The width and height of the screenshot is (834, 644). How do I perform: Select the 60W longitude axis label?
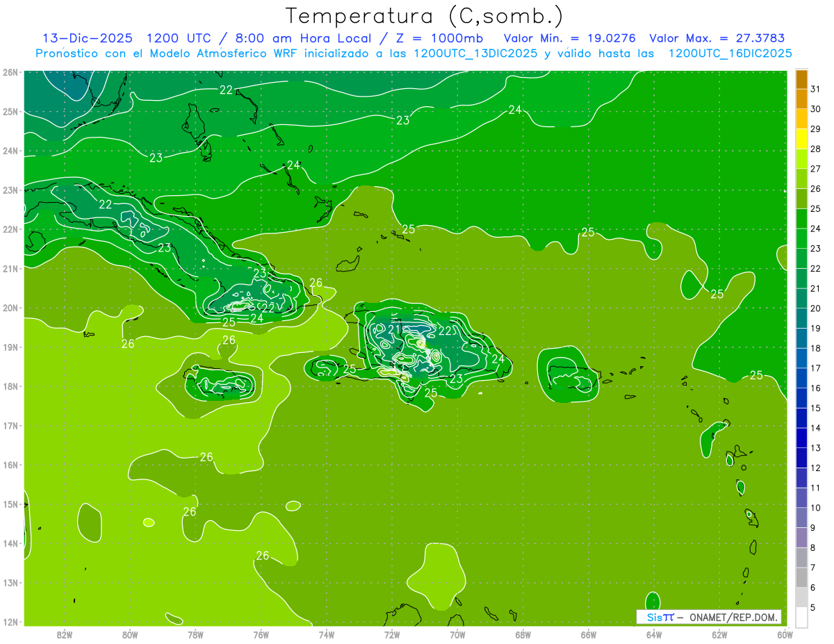pos(785,634)
